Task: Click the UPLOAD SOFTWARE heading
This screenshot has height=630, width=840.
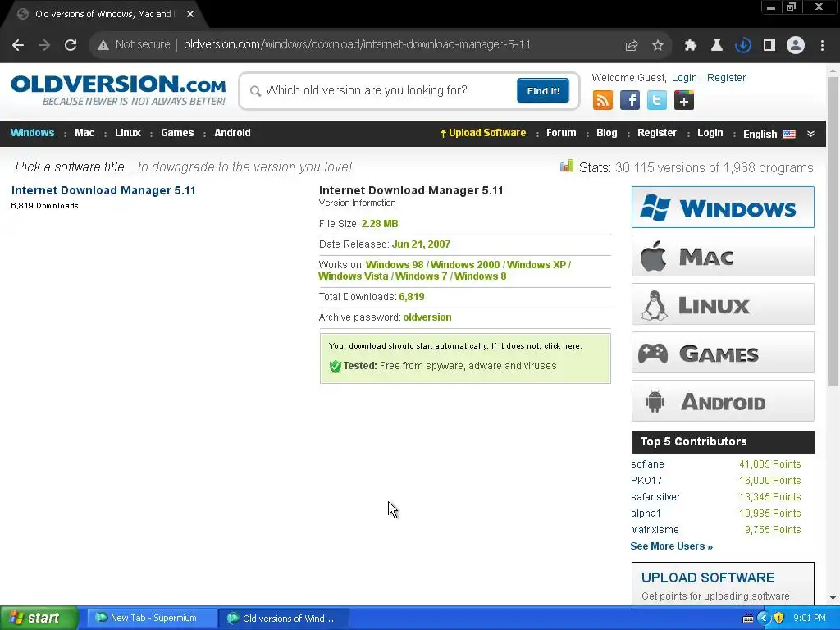Action: click(x=708, y=577)
